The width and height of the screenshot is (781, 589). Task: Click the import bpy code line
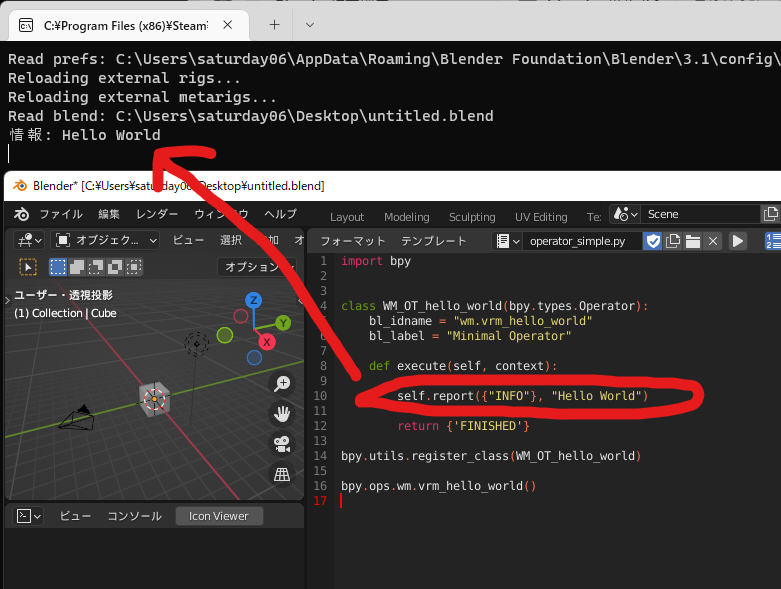click(x=376, y=261)
